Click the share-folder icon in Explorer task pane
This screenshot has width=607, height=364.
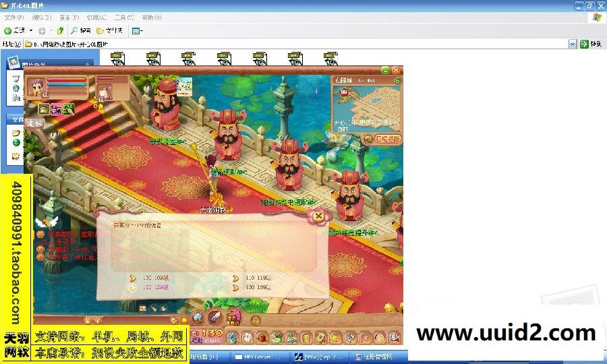16,156
